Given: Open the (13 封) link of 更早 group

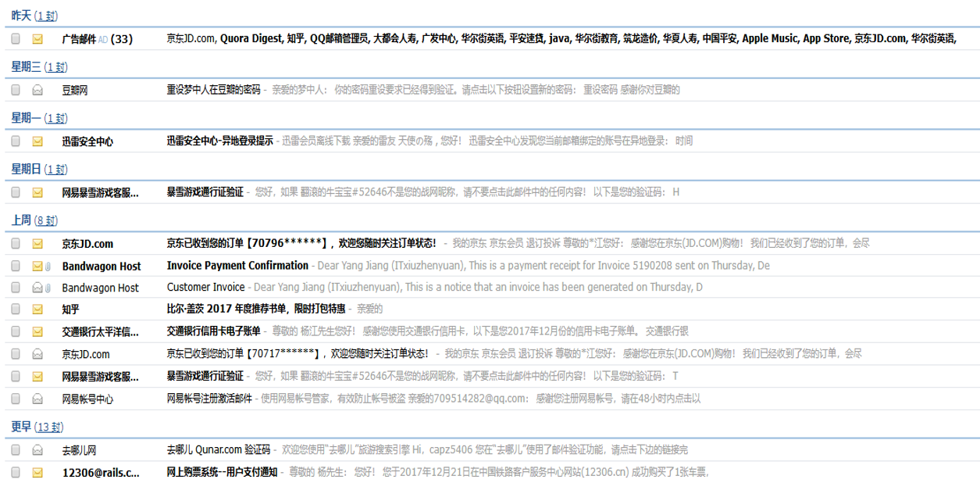Looking at the screenshot, I should [x=48, y=428].
